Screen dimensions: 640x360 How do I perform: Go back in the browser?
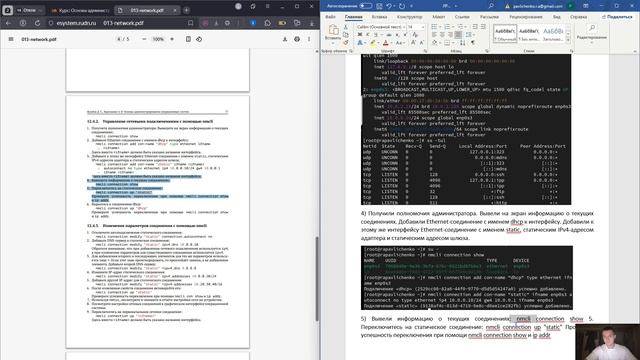coord(8,23)
